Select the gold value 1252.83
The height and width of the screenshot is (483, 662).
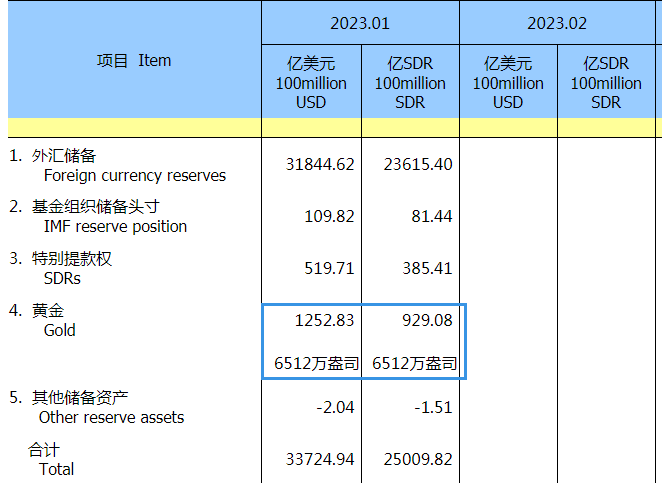point(324,320)
